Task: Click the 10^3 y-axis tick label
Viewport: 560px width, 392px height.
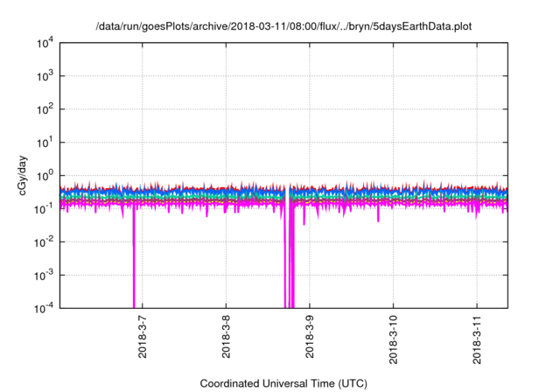Action: tap(45, 76)
